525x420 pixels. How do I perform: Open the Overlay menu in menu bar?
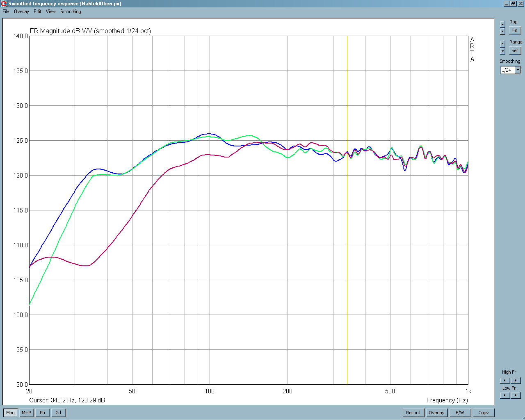click(x=21, y=11)
